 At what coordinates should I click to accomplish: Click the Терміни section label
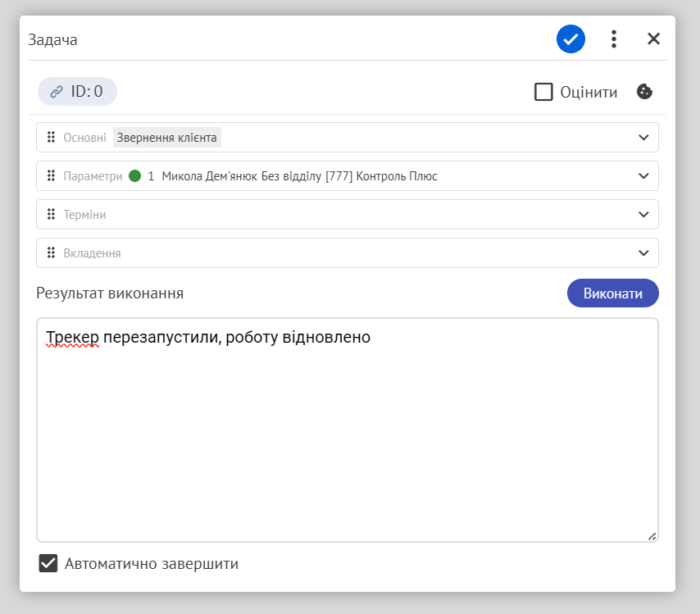84,215
